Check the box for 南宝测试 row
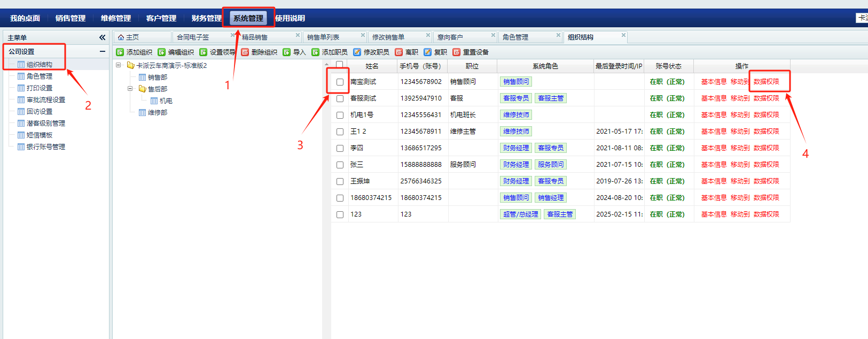Viewport: 868px width, 339px height. pos(340,82)
